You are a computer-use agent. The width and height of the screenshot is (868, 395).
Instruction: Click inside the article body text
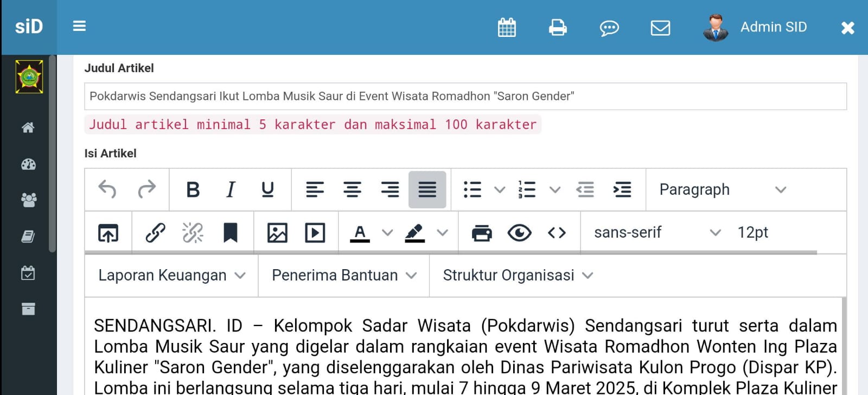pos(465,356)
